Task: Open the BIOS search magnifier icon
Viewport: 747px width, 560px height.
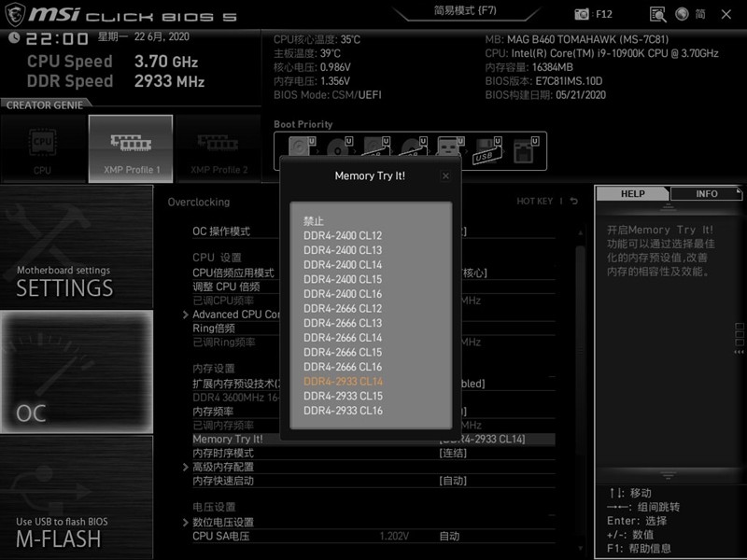Action: click(x=657, y=14)
